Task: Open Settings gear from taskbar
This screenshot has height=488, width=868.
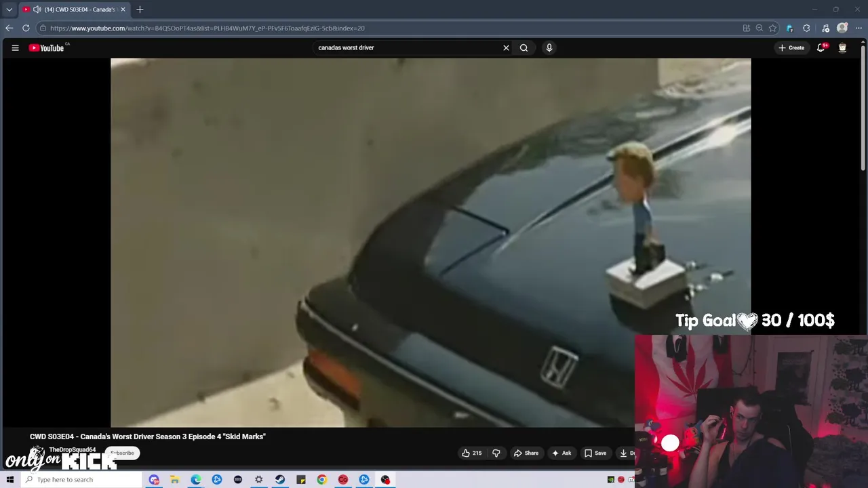Action: pos(258,479)
